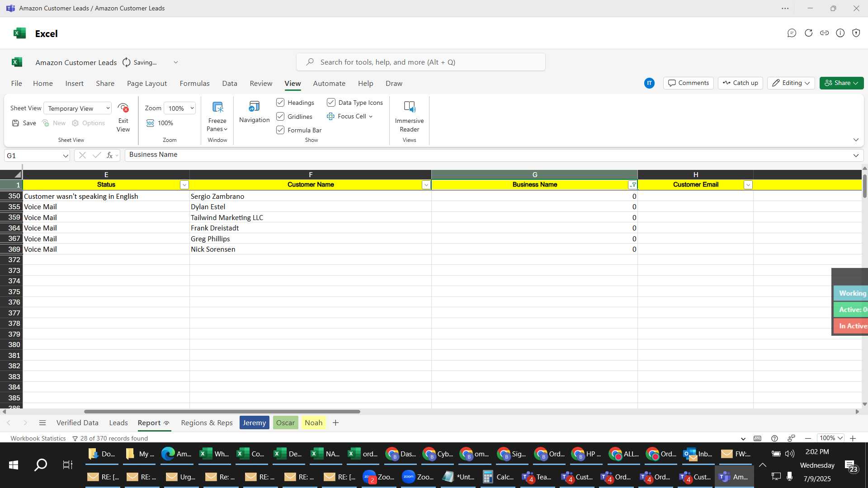Select row header 359
The image size is (868, 488).
tap(11, 218)
